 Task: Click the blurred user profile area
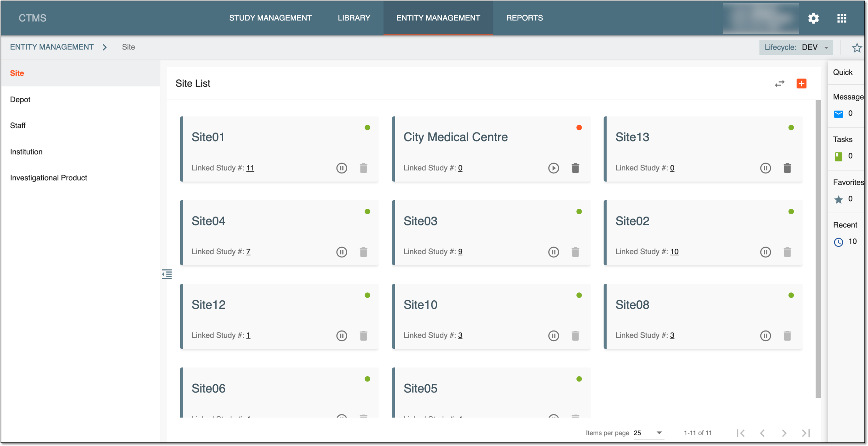point(760,18)
